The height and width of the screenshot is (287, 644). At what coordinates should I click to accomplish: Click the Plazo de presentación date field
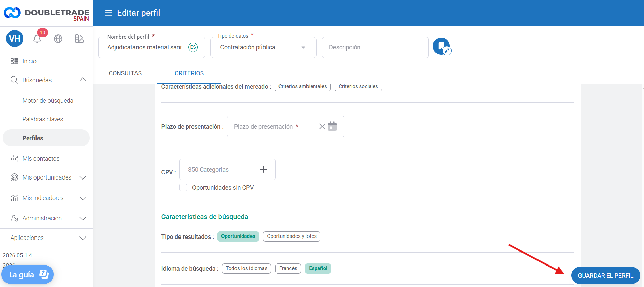pos(285,127)
